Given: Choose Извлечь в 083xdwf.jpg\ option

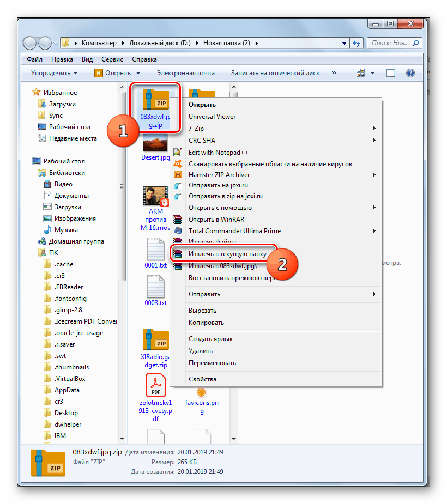Looking at the screenshot, I should [x=222, y=266].
